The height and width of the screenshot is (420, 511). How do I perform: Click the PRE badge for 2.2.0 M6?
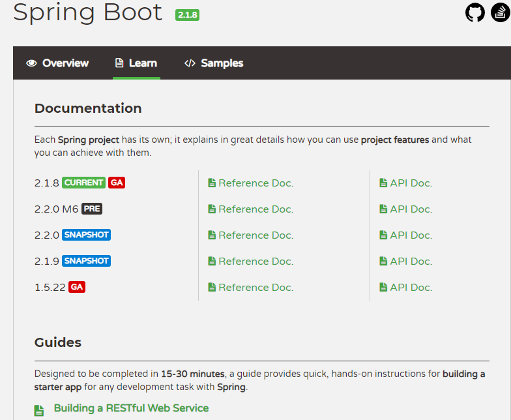[92, 209]
